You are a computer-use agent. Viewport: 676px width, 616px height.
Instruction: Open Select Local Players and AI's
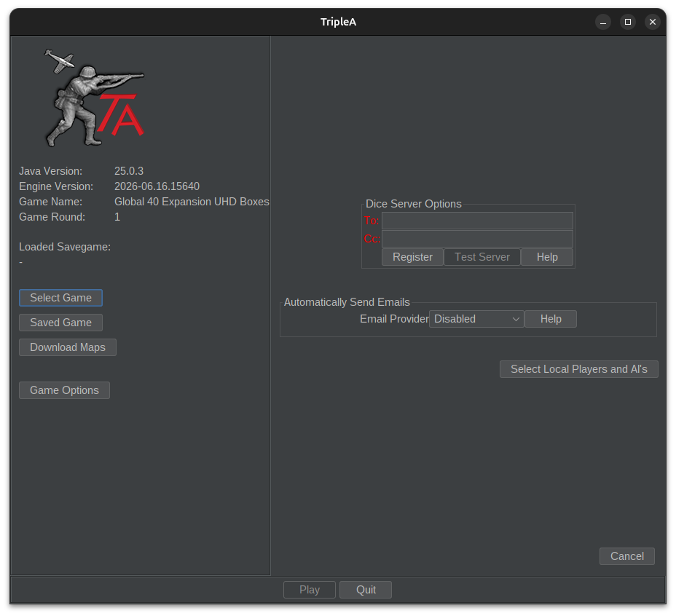(579, 369)
